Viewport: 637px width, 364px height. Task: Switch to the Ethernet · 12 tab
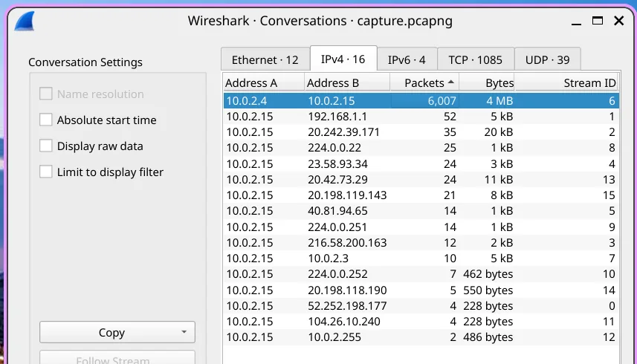[265, 59]
